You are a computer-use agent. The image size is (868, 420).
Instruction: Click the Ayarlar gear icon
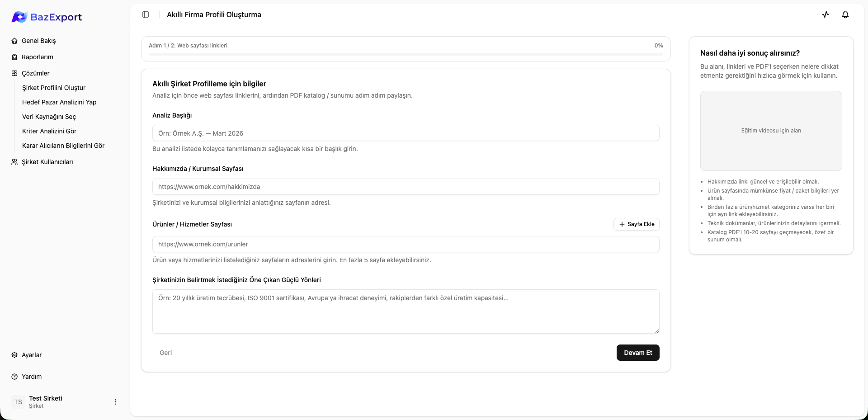click(x=14, y=355)
